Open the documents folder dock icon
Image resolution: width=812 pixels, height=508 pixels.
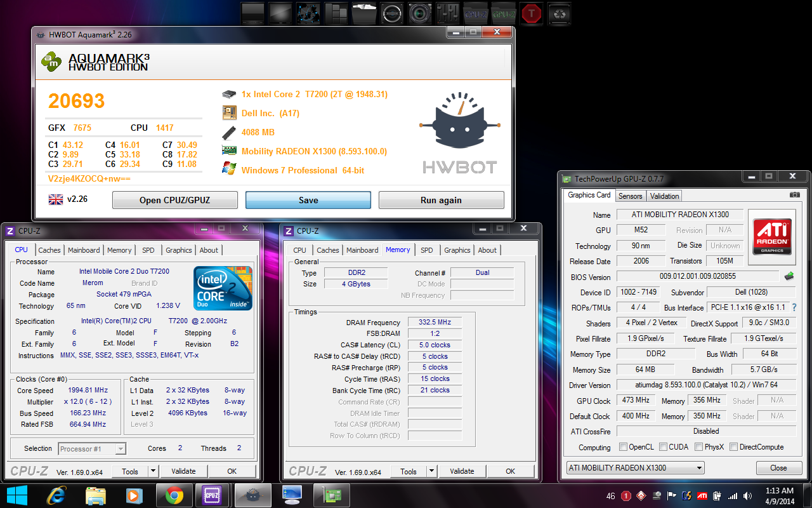[x=364, y=13]
